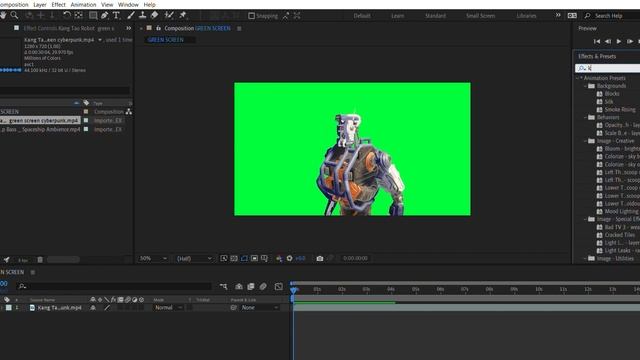The height and width of the screenshot is (360, 640).
Task: Collapse the Backgrounds folder
Action: 585,86
